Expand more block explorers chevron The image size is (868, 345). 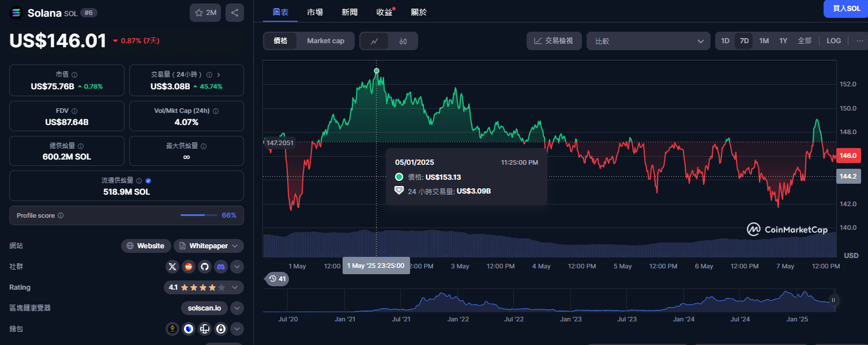[237, 308]
